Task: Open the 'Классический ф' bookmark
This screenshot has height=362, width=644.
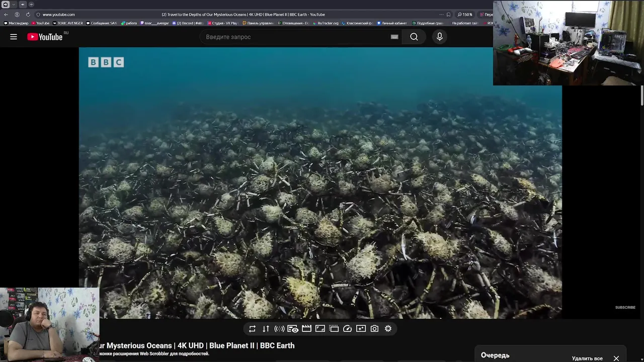Action: coord(357,23)
